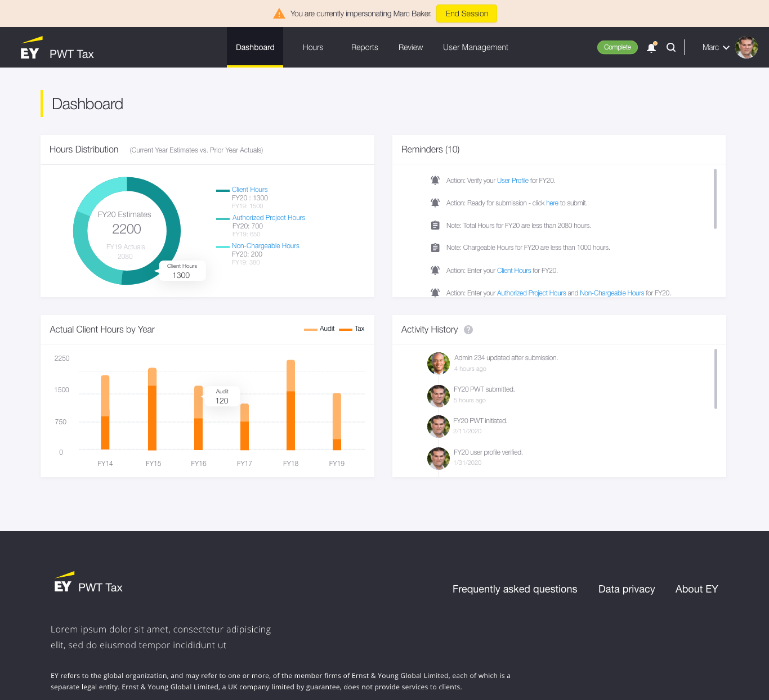Switch to the Hours tab
769x700 pixels.
[x=313, y=47]
